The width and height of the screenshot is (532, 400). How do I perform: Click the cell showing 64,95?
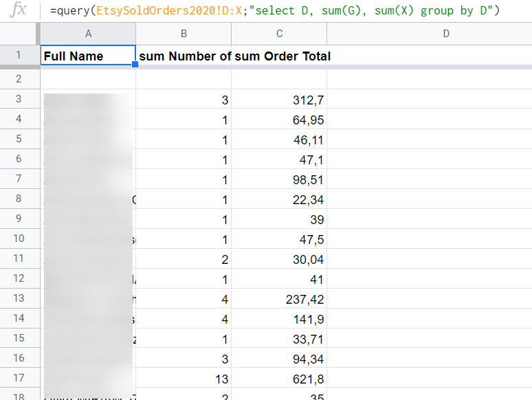point(279,120)
